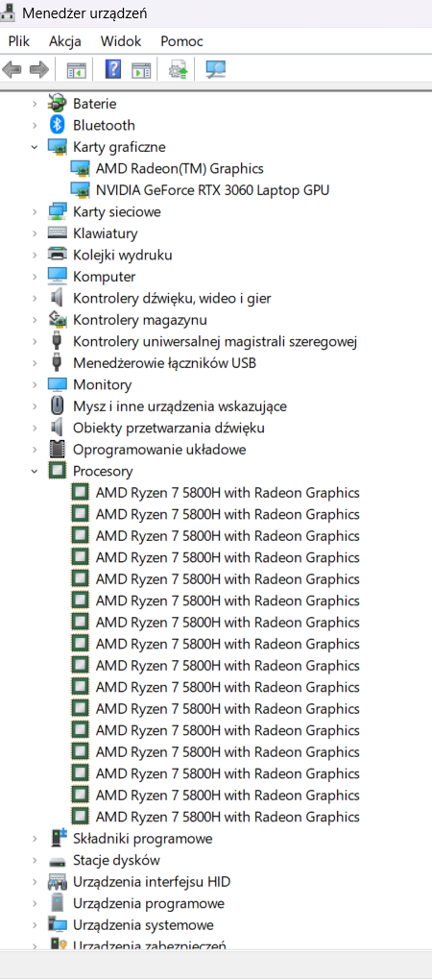Expand the Klawiatury node
The height and width of the screenshot is (980, 432).
(x=35, y=233)
